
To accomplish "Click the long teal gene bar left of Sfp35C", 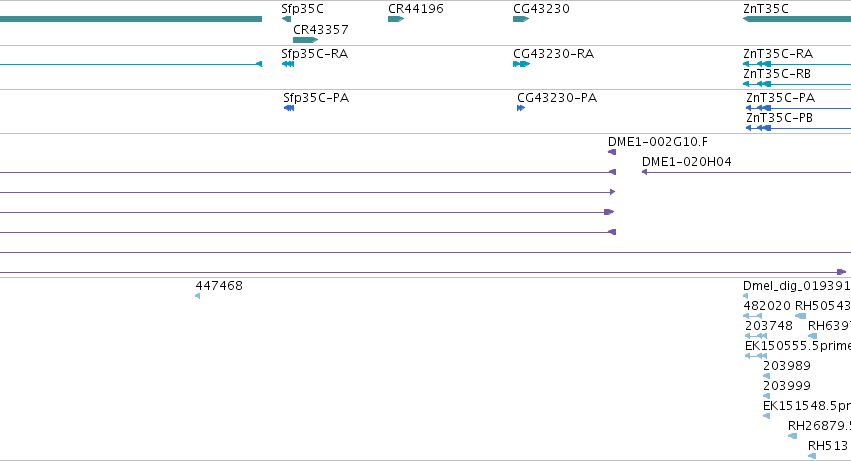I will (131, 19).
